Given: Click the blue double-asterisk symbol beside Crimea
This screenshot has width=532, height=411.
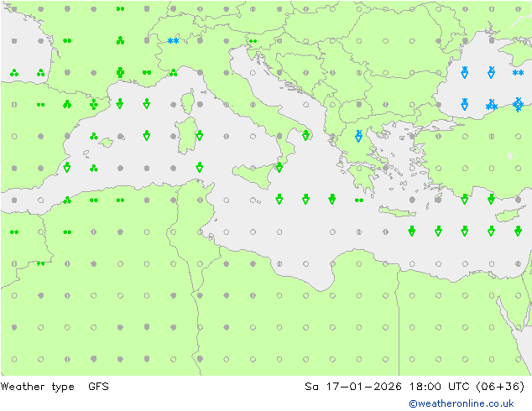Looking at the screenshot, I should [518, 73].
